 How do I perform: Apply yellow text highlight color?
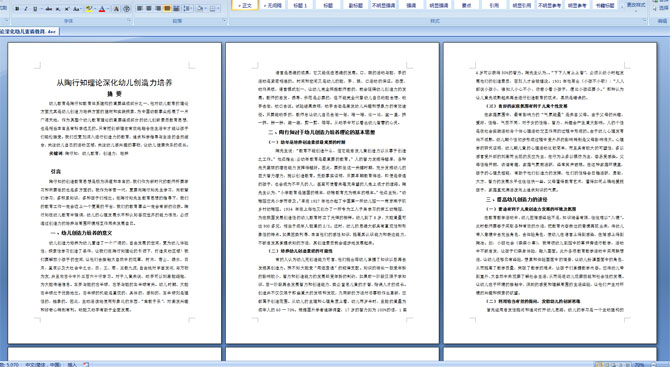(89, 9)
